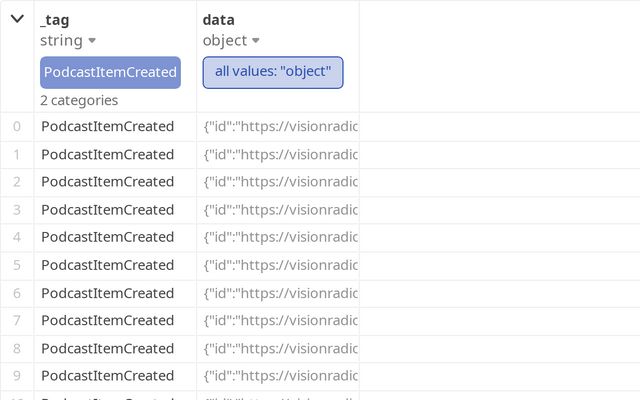Click _tag cell in row 6
This screenshot has width=640, height=400.
tap(107, 293)
